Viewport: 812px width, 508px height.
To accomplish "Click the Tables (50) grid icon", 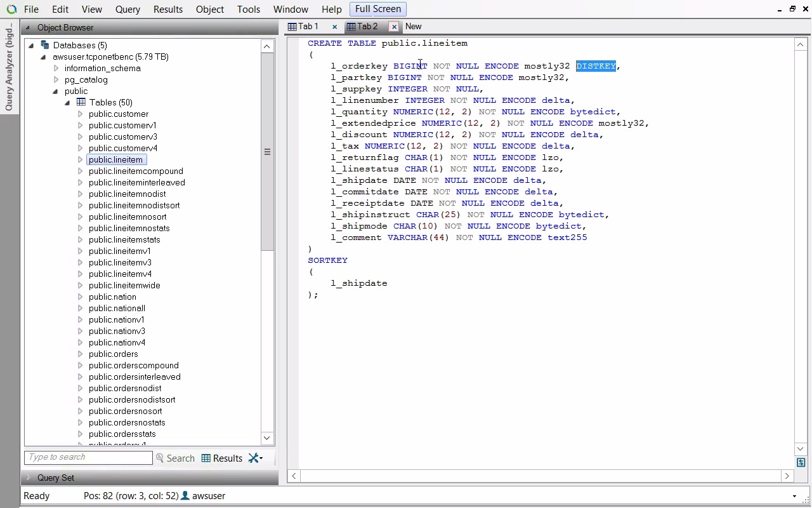I will (81, 102).
